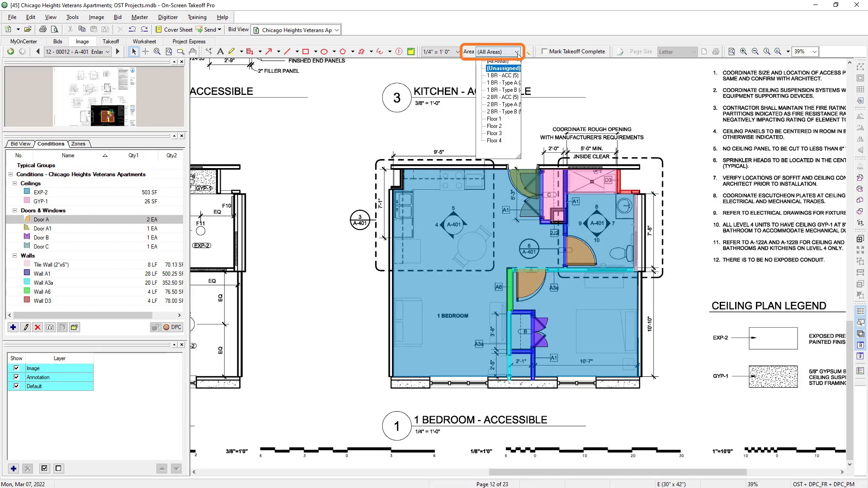Click the blue plus add condition icon

tap(13, 327)
